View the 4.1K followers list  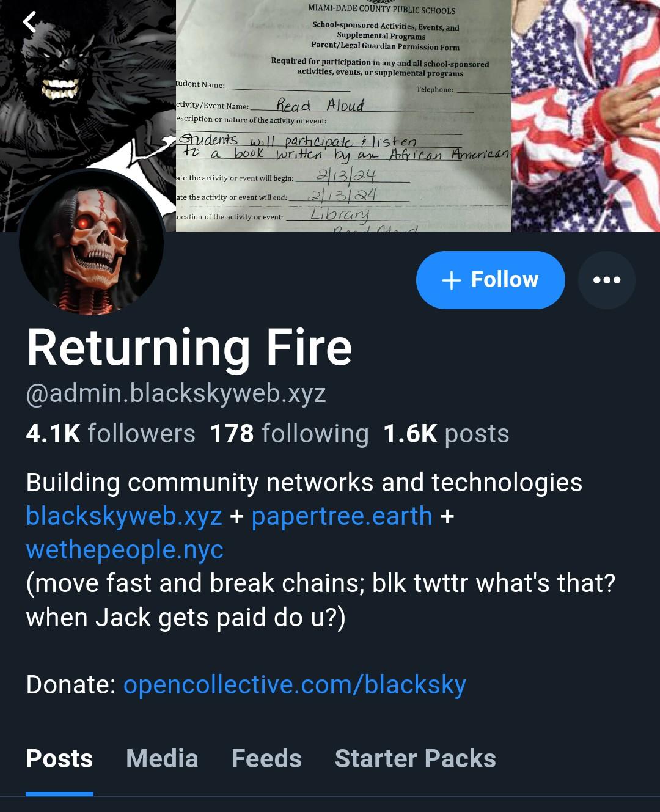[x=111, y=433]
